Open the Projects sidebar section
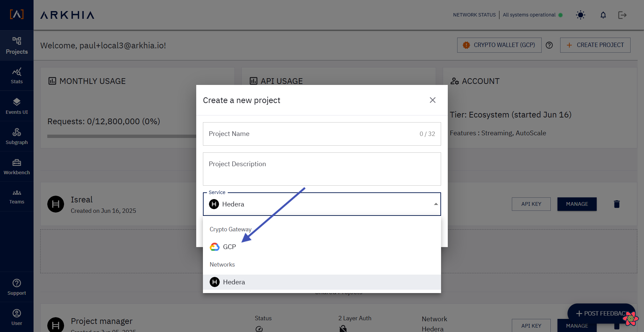 tap(17, 46)
